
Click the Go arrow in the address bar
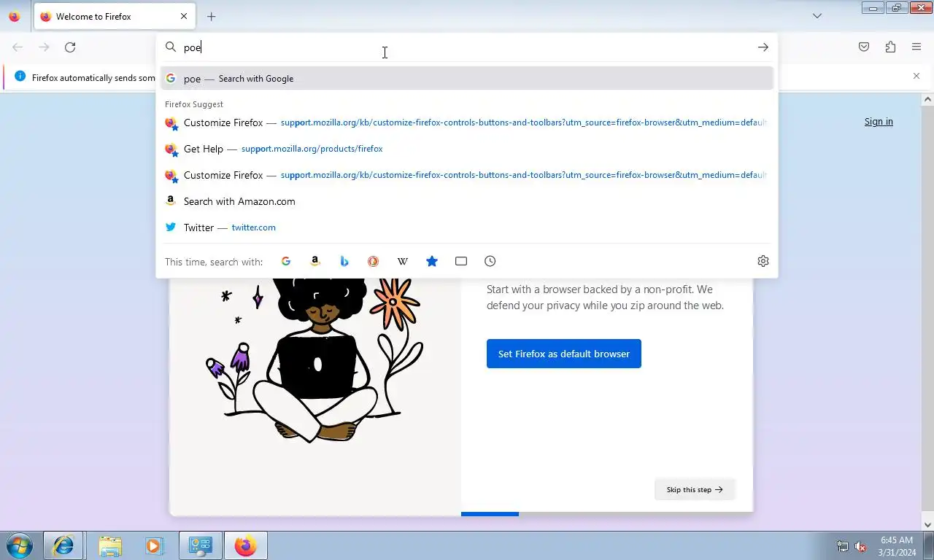(x=763, y=47)
